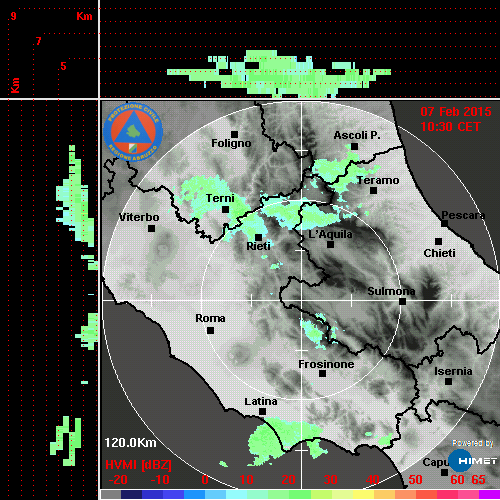
Task: Click the 120.0Km range label
Action: coord(130,443)
